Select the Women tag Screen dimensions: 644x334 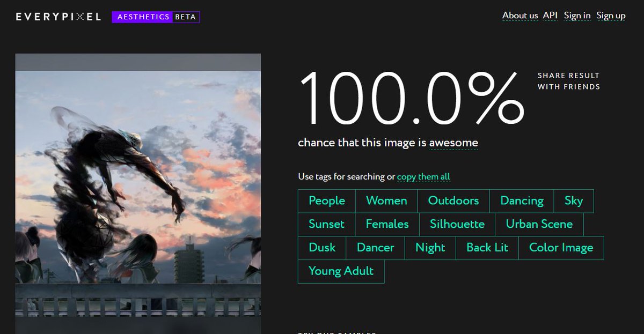[x=386, y=201]
